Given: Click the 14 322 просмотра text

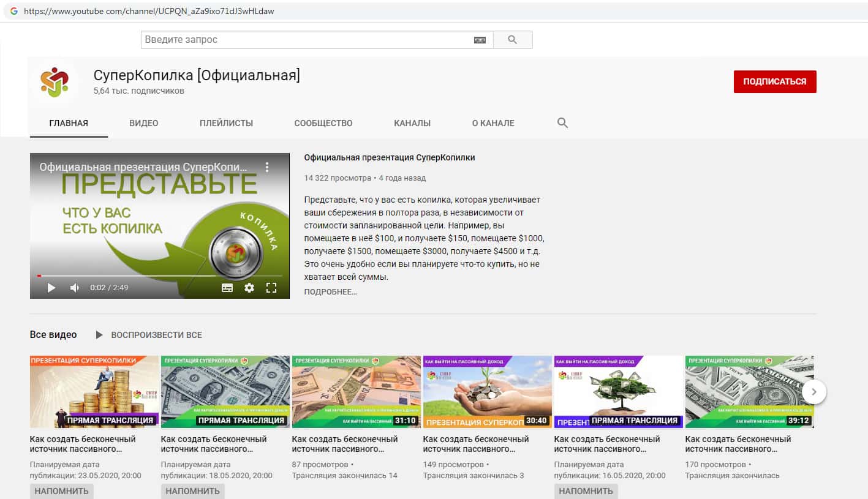Looking at the screenshot, I should (338, 178).
